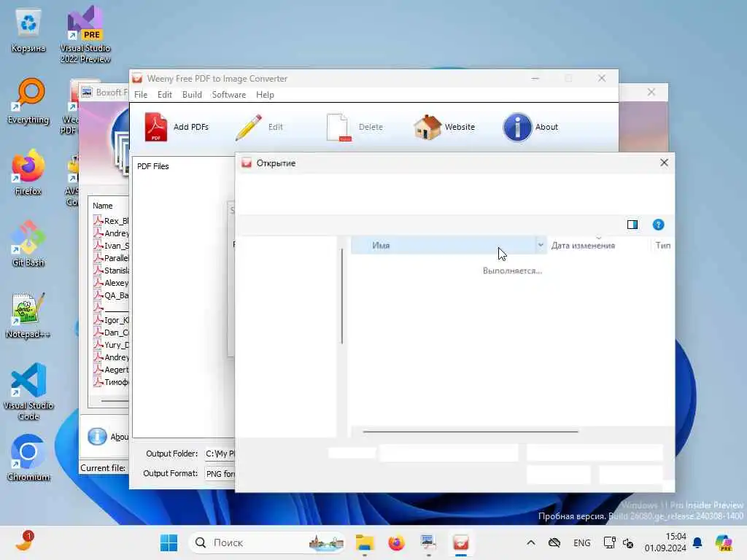Launch Visual Studio Code from desktop
The image size is (747, 560).
click(28, 392)
